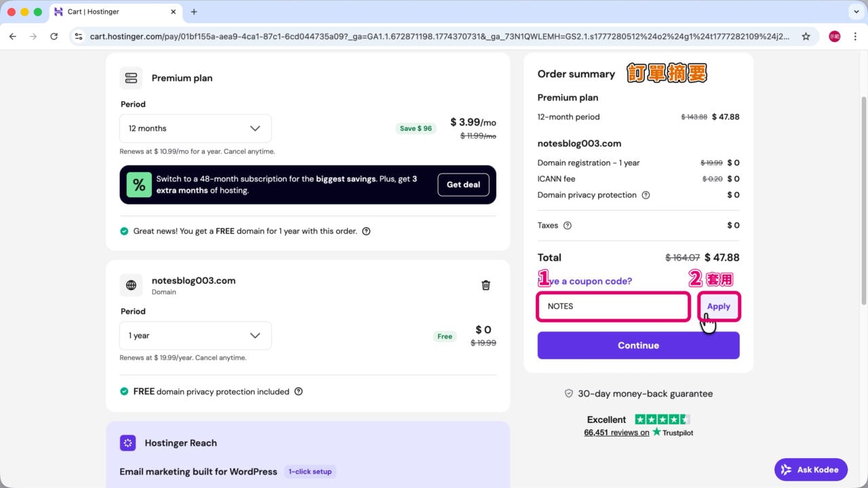This screenshot has width=868, height=488.
Task: Remove domain with the trash icon
Action: (486, 285)
